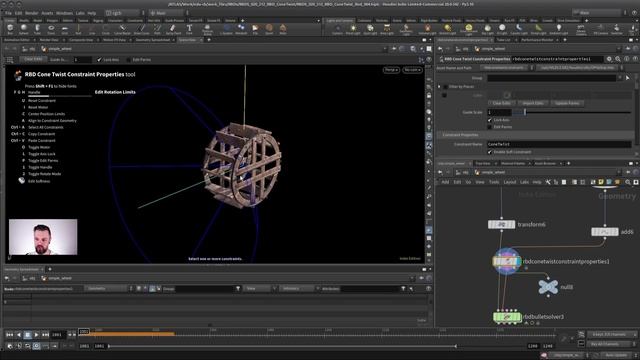Add a Spot Light from the shelf
Image resolution: width=640 pixels, height=360 pixels.
[370, 29]
